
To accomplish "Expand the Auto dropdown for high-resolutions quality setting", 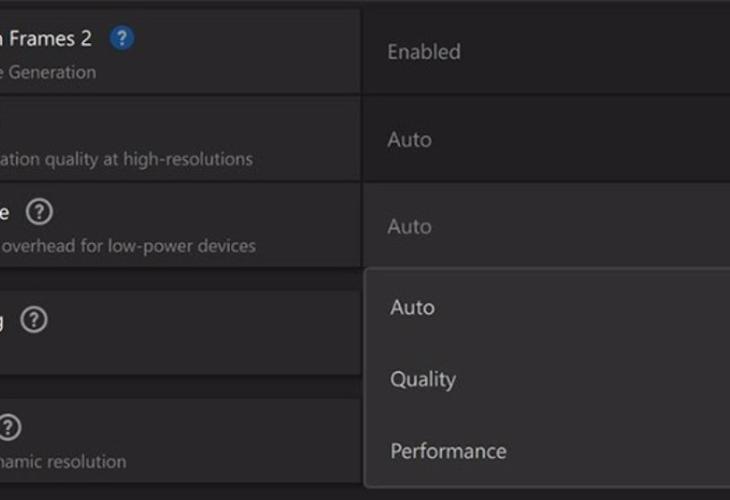I will (x=546, y=140).
